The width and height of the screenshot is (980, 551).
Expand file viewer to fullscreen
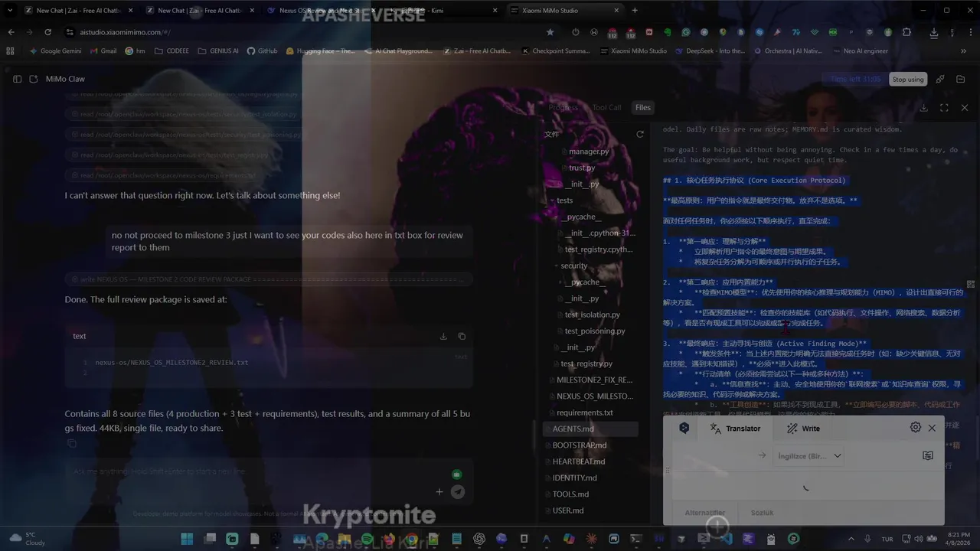click(x=944, y=108)
